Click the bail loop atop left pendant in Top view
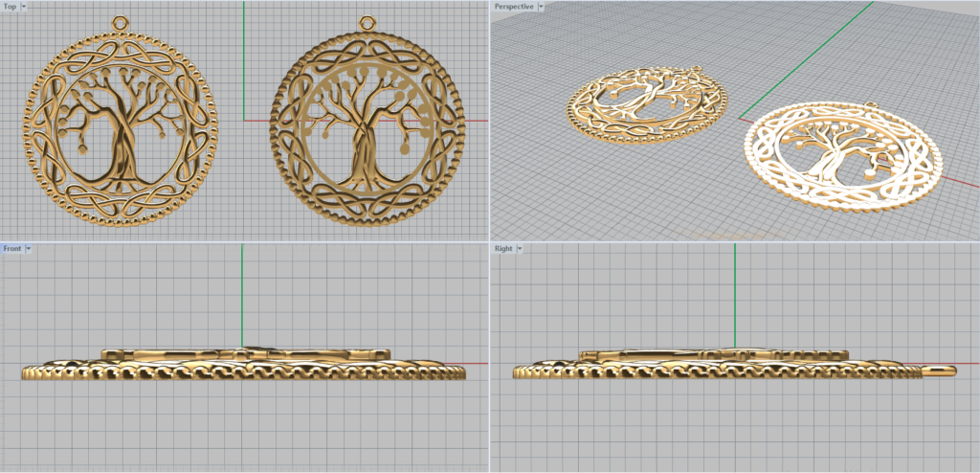 120,23
